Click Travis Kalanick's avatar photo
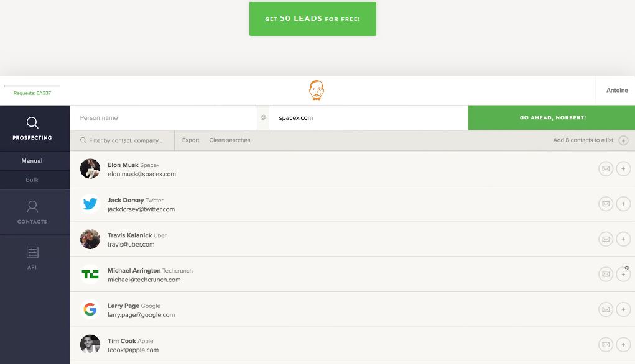The height and width of the screenshot is (364, 635). point(90,239)
